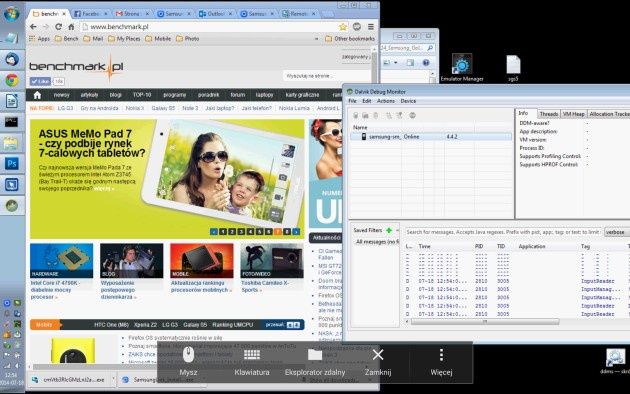This screenshot has height=394, width=630.
Task: Click the Windows Start orb
Action: (x=11, y=13)
